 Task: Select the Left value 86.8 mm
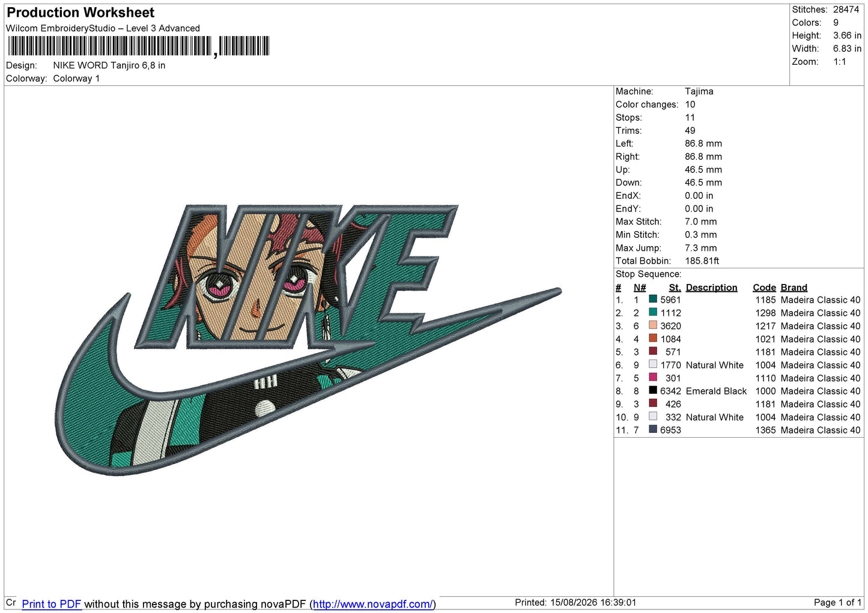coord(703,143)
